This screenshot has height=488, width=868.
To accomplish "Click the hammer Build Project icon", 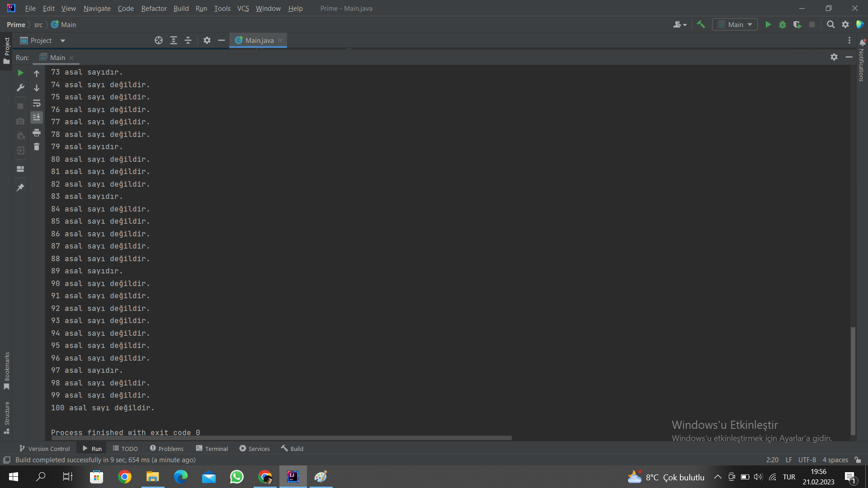I will (701, 24).
